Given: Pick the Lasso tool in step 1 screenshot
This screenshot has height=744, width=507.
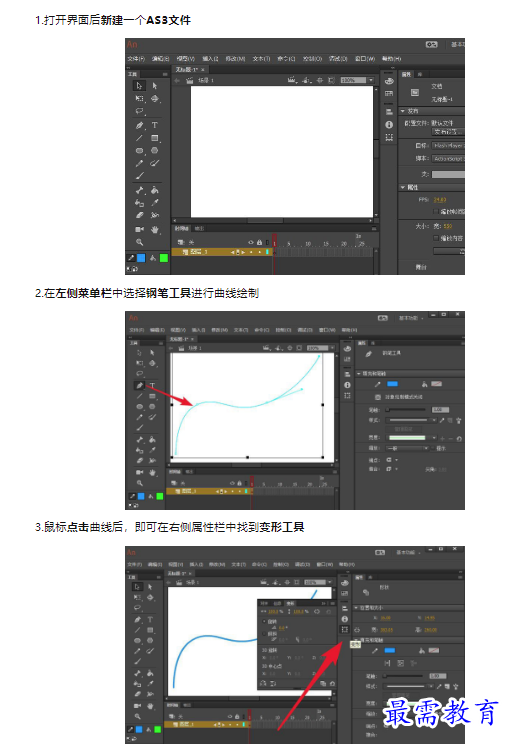Looking at the screenshot, I should point(139,111).
